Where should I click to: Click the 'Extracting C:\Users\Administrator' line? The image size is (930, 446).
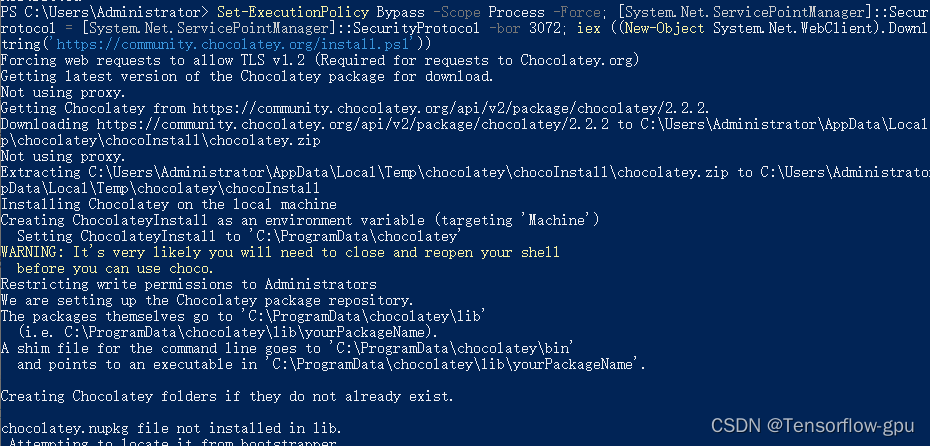(465, 173)
